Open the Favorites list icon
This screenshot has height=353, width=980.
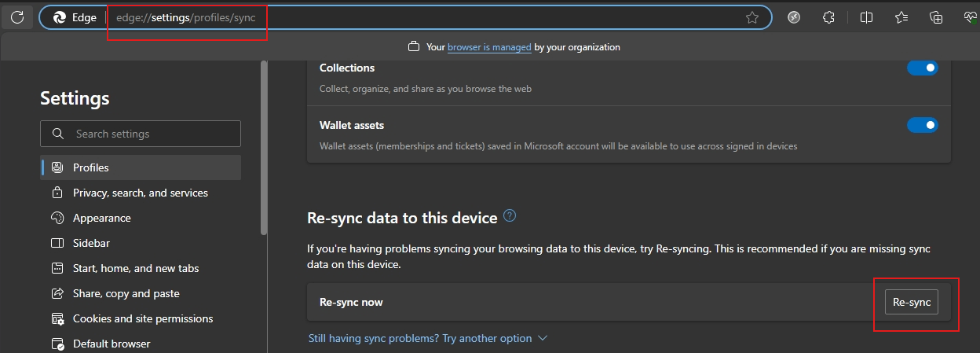click(901, 17)
